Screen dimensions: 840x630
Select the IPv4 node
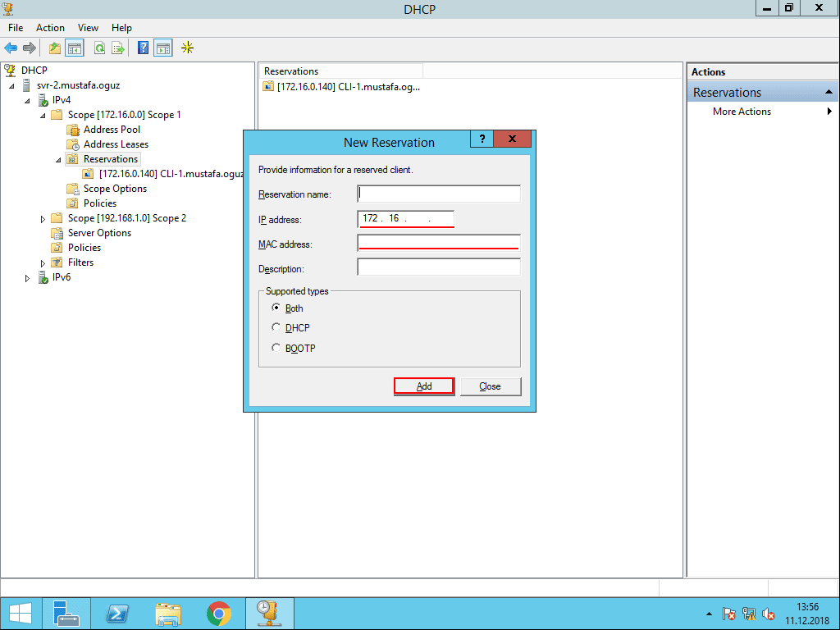tap(61, 99)
